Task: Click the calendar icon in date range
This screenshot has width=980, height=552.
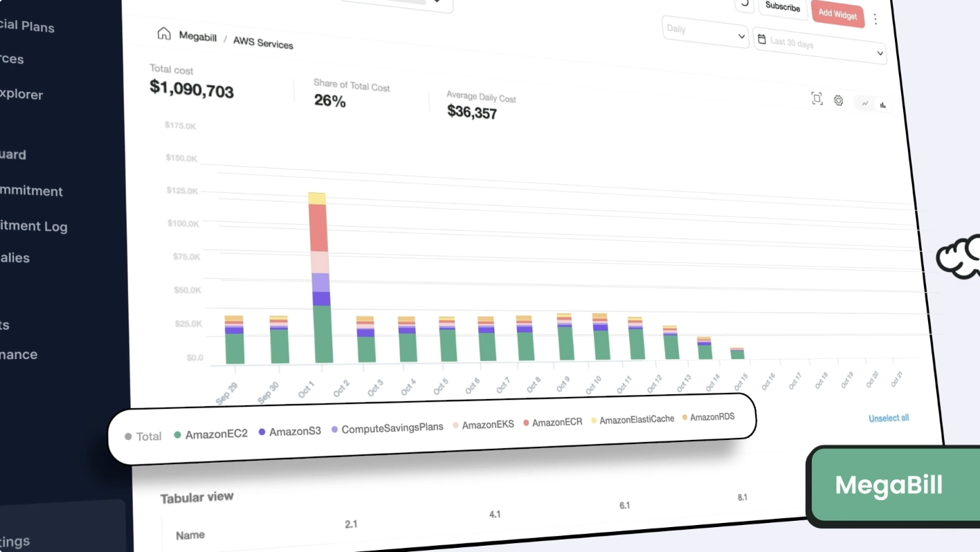Action: click(761, 39)
